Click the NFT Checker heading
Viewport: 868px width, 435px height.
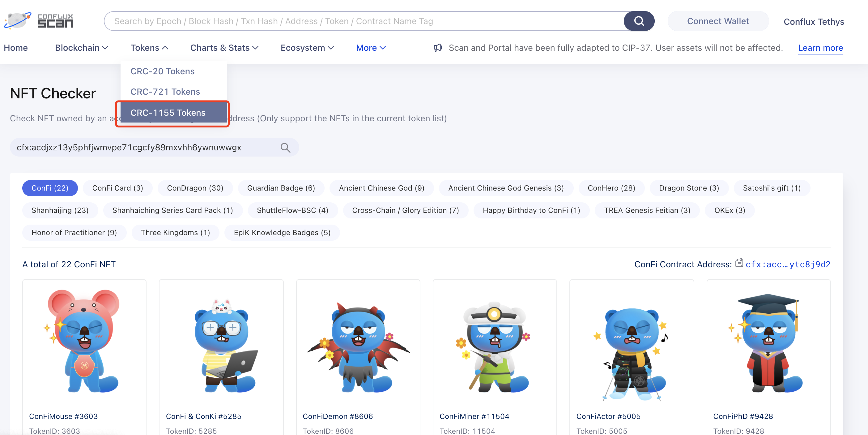pos(53,93)
